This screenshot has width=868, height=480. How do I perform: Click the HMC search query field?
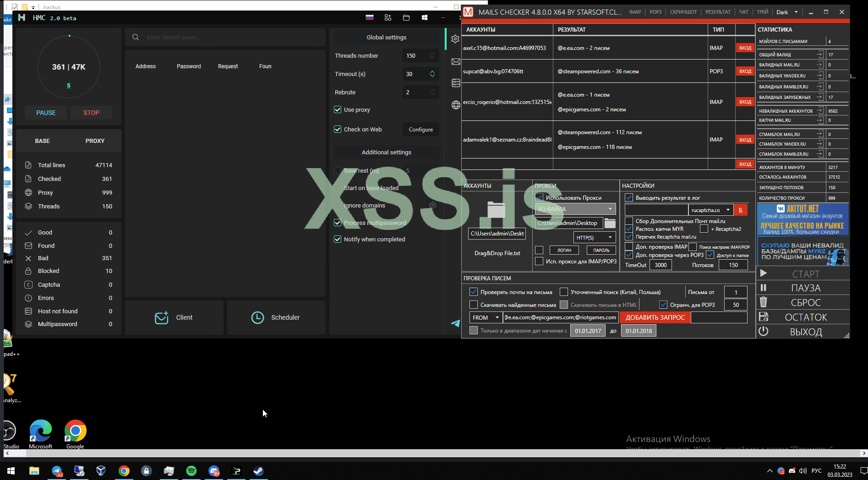pos(225,37)
